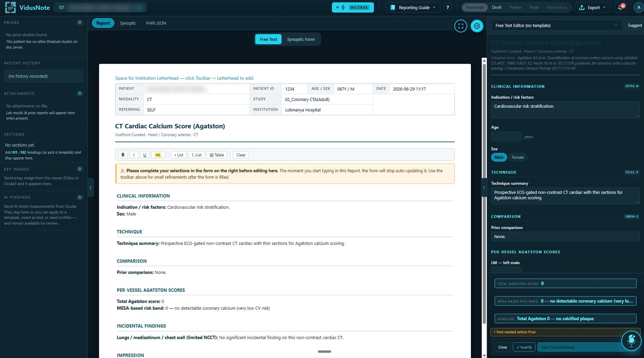
Task: Apply bold formatting in the report toolbar
Action: coord(123,155)
